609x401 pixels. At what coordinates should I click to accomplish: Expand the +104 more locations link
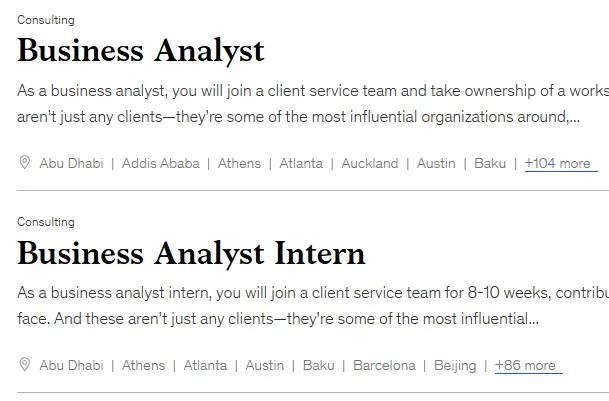tap(558, 164)
